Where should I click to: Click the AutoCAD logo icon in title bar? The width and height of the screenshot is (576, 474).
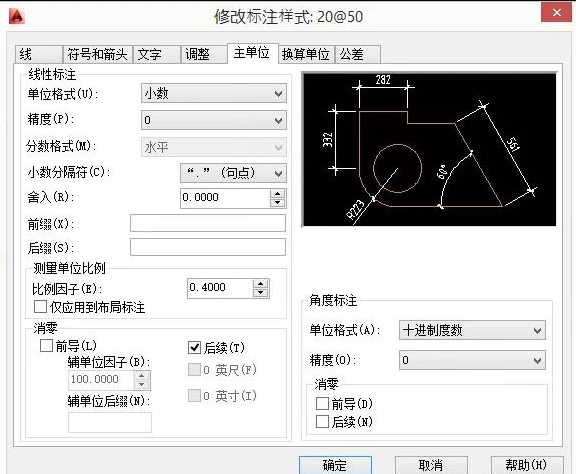pos(17,17)
